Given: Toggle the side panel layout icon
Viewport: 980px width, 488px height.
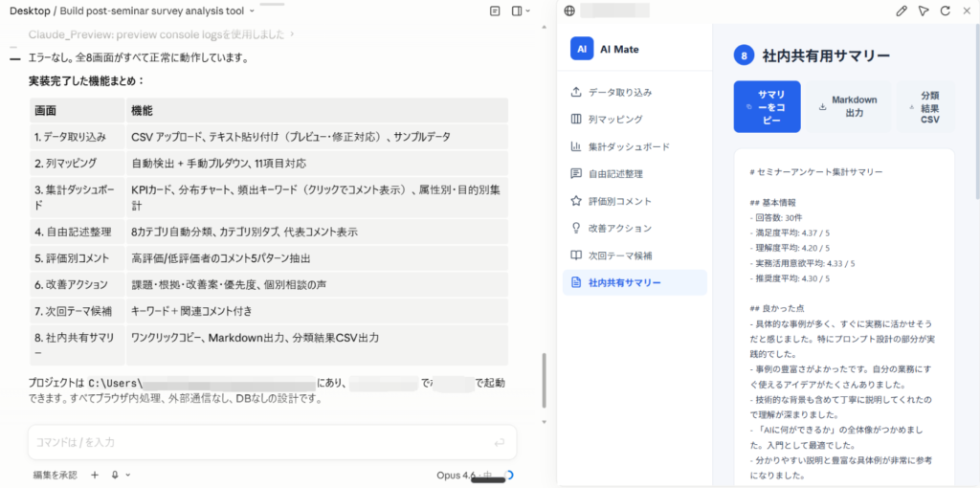Looking at the screenshot, I should [x=516, y=11].
